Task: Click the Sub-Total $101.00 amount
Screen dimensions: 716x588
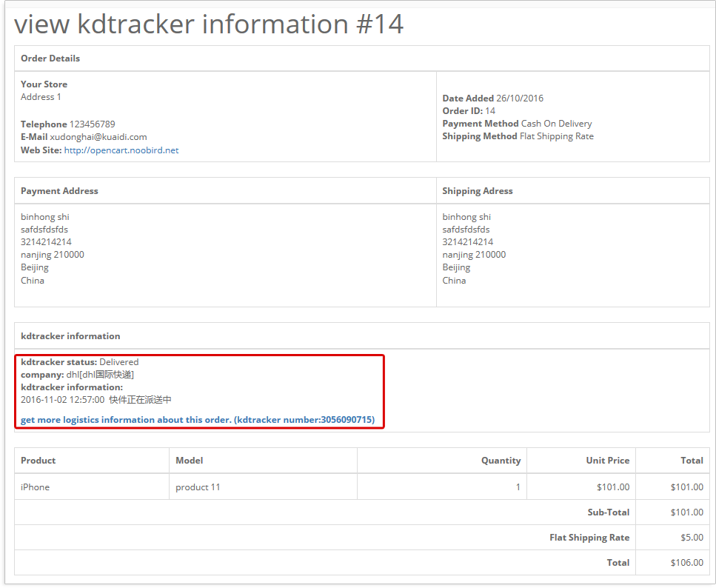Action: [687, 512]
